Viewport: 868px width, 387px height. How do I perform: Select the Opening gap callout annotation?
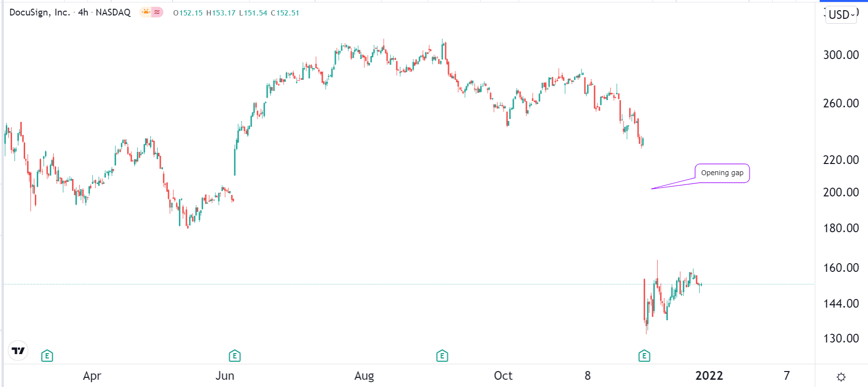[722, 173]
